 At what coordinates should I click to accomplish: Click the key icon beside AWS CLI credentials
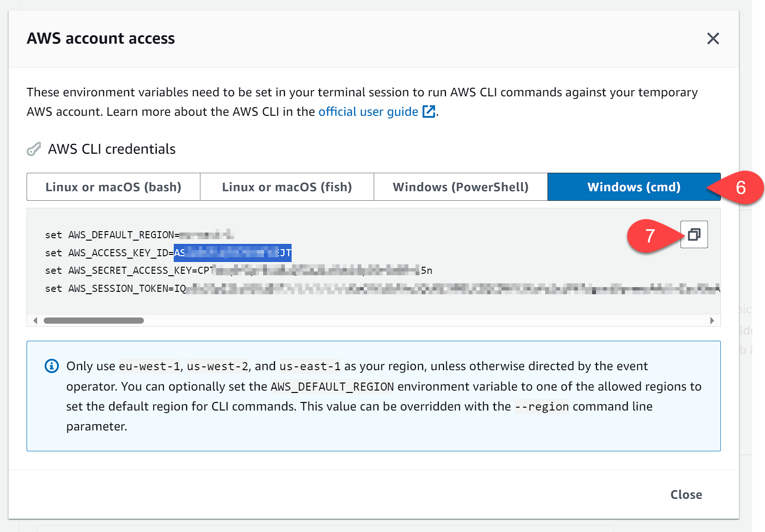pos(34,149)
